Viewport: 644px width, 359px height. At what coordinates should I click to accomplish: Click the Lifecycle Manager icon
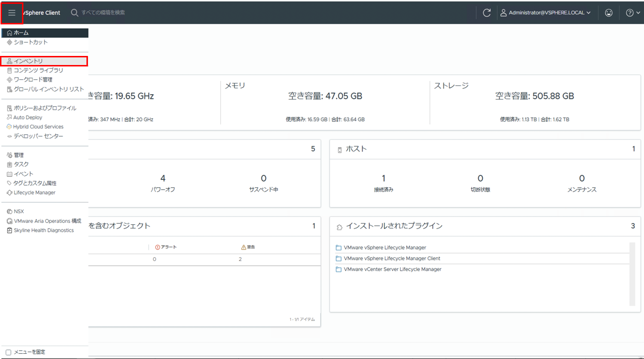coord(10,193)
